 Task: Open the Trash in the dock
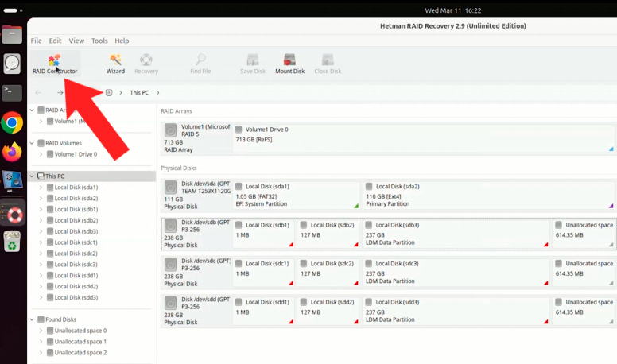click(x=12, y=242)
